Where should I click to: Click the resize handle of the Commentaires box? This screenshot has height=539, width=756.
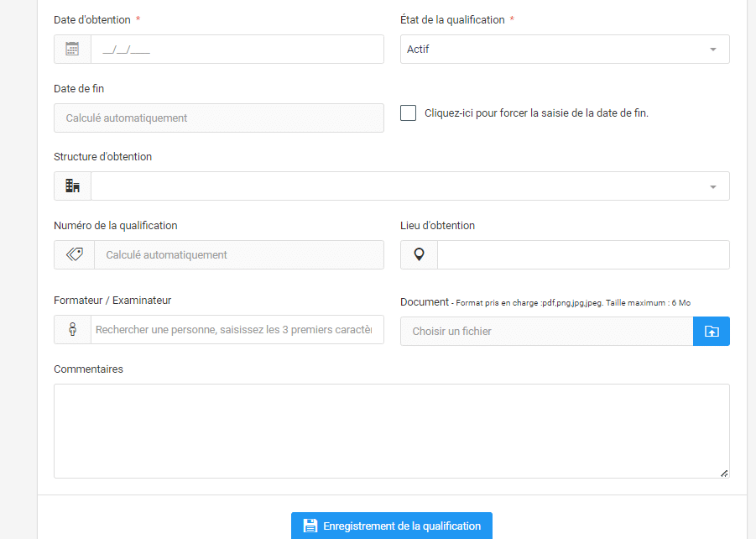pos(724,474)
